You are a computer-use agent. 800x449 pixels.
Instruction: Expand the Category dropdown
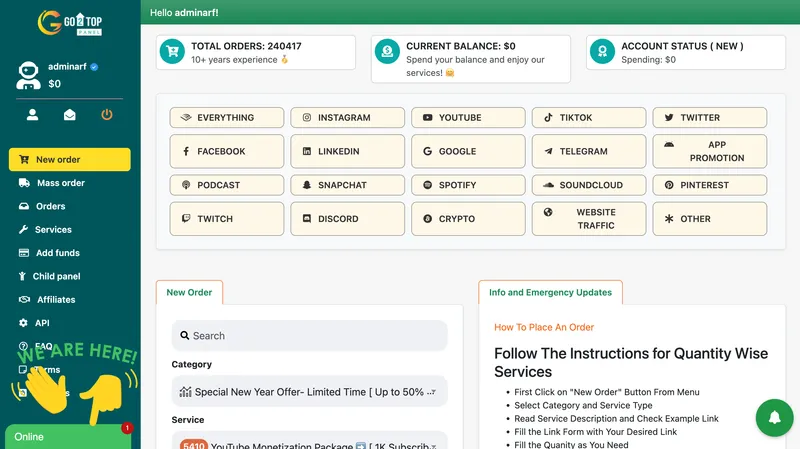pyautogui.click(x=309, y=392)
